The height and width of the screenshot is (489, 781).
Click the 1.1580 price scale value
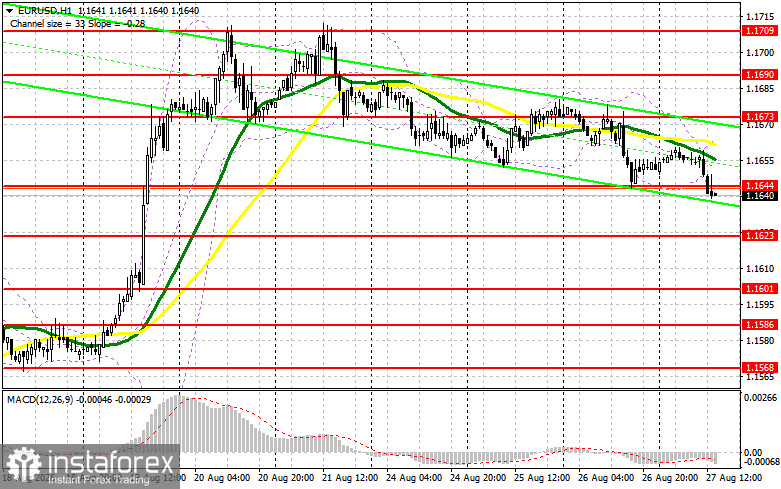click(760, 341)
